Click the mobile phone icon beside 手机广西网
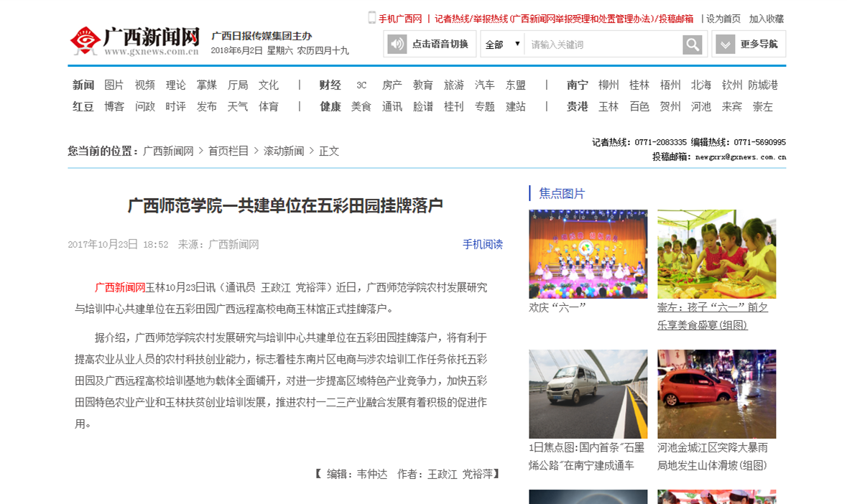 coord(371,18)
